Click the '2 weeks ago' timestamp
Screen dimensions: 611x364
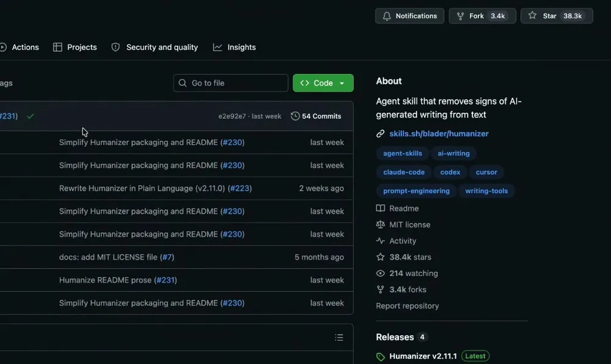pyautogui.click(x=321, y=189)
